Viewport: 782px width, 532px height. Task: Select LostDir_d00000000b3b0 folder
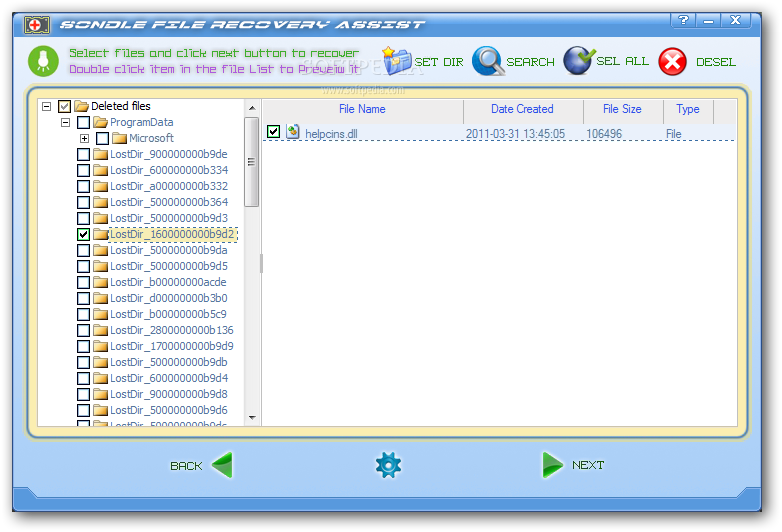tap(169, 298)
